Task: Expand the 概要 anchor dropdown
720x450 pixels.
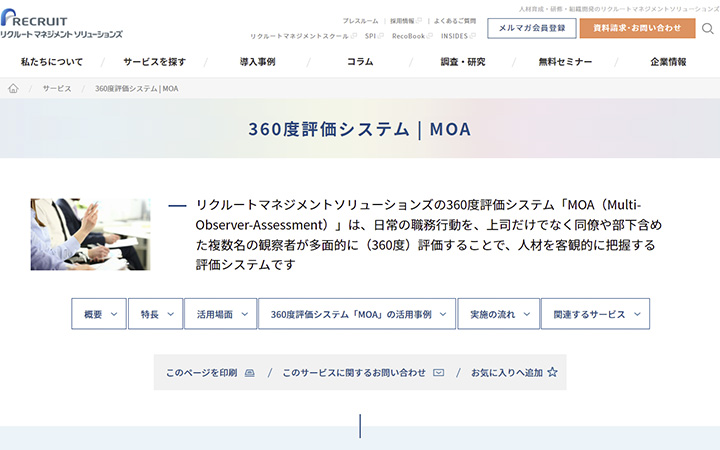Action: [x=99, y=314]
